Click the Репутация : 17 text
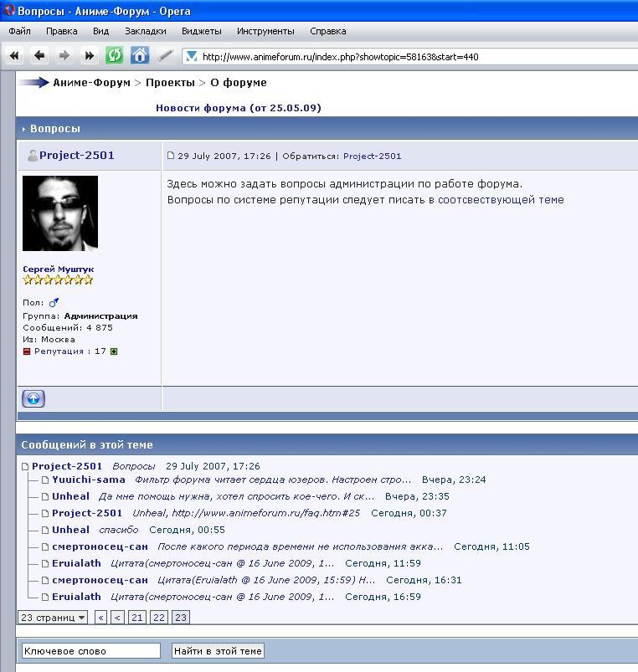Screen dimensions: 638x672 (69, 351)
